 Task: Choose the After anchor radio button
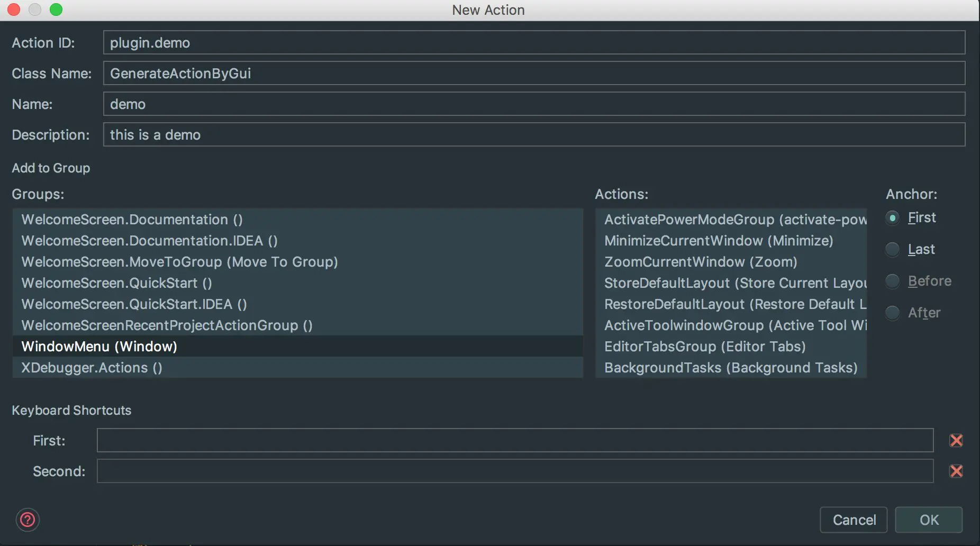(893, 313)
